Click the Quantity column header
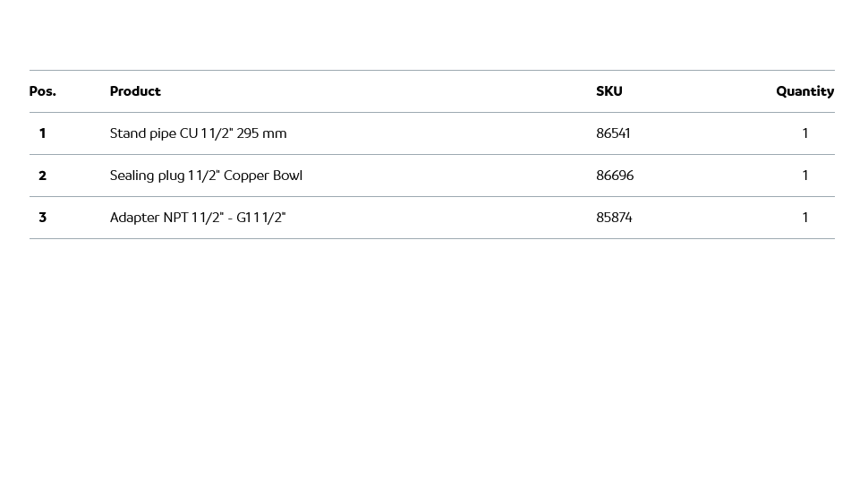This screenshot has height=489, width=868. [804, 91]
